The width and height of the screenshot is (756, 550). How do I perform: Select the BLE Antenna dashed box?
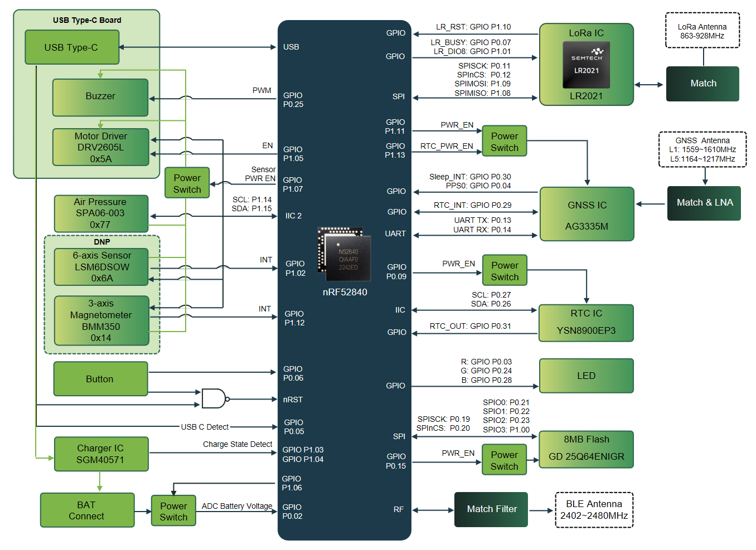(x=594, y=510)
